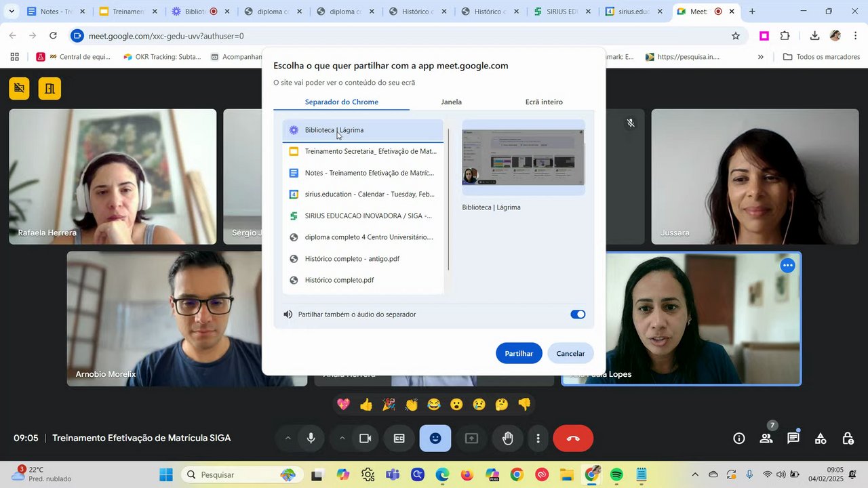Open Windows Start menu

tap(166, 475)
